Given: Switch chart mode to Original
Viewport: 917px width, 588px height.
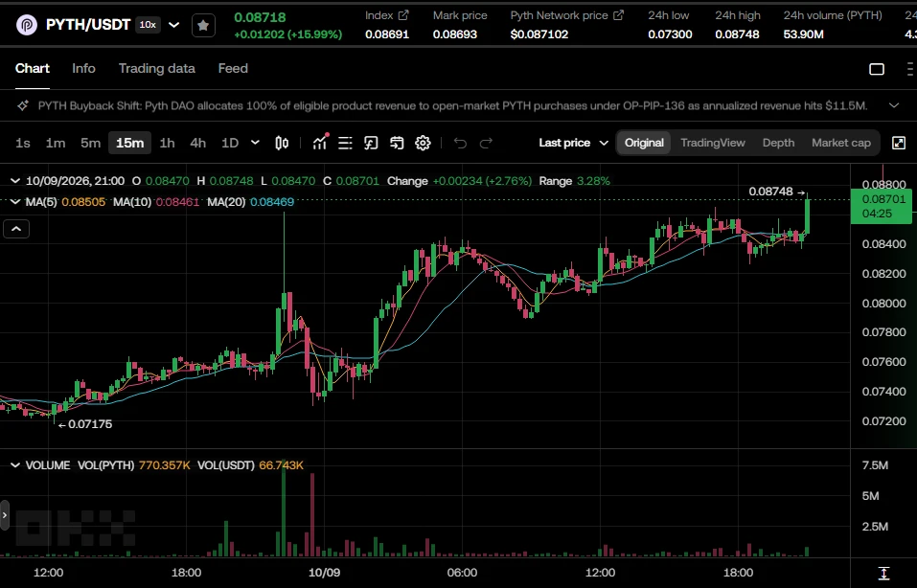Looking at the screenshot, I should [644, 143].
